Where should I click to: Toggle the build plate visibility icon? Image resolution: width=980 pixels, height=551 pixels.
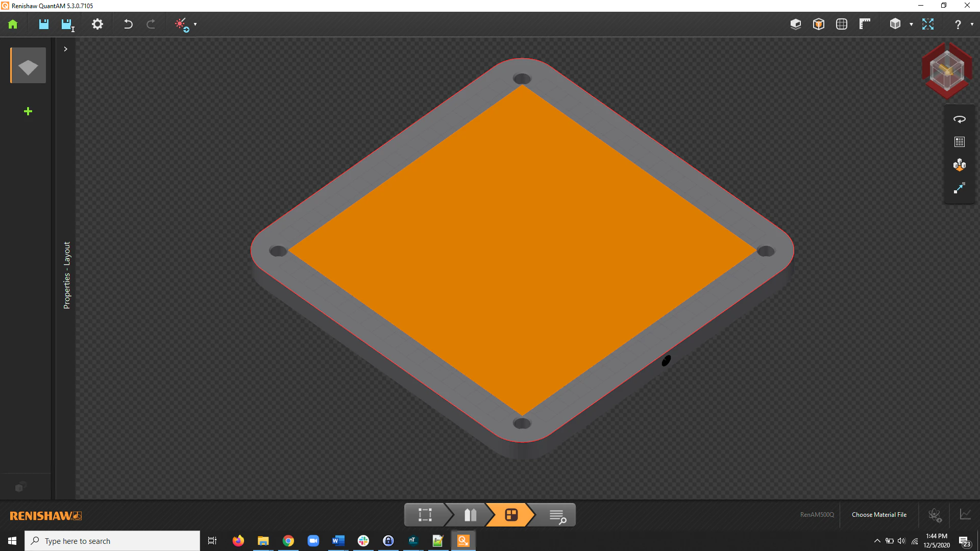[795, 24]
